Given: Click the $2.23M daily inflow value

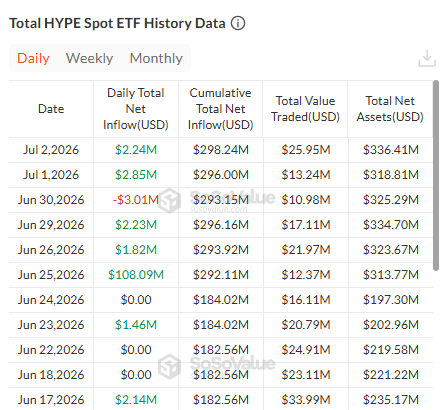Looking at the screenshot, I should tap(136, 225).
